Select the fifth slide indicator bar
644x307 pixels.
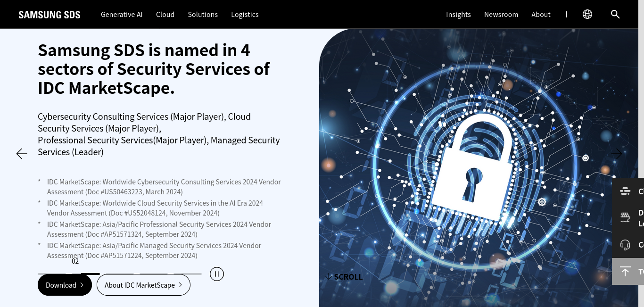[188, 274]
